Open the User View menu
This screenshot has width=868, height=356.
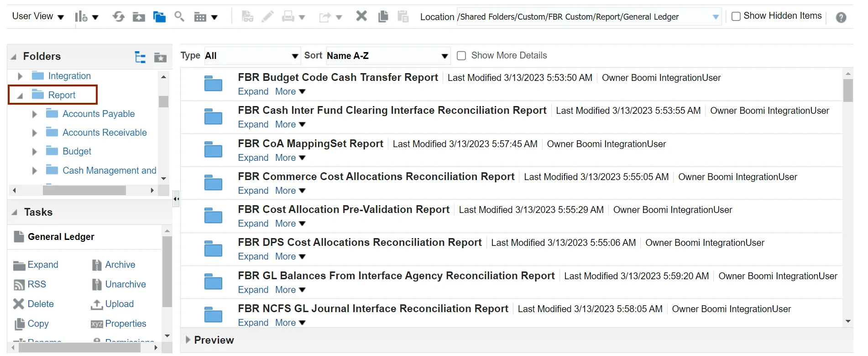[x=37, y=16]
